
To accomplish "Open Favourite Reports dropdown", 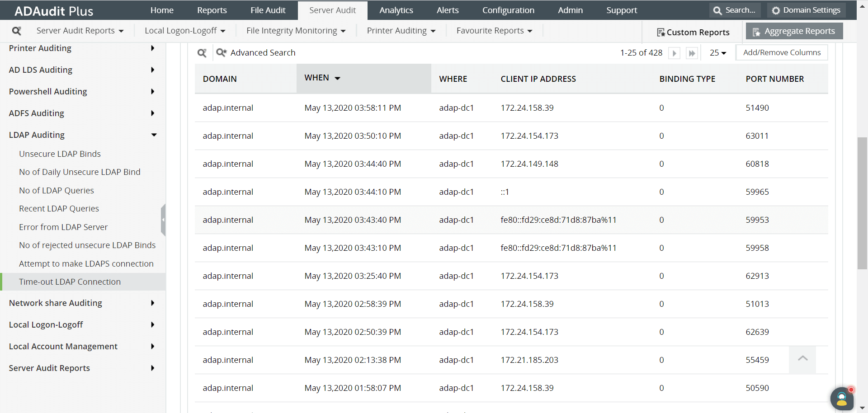I will (494, 31).
